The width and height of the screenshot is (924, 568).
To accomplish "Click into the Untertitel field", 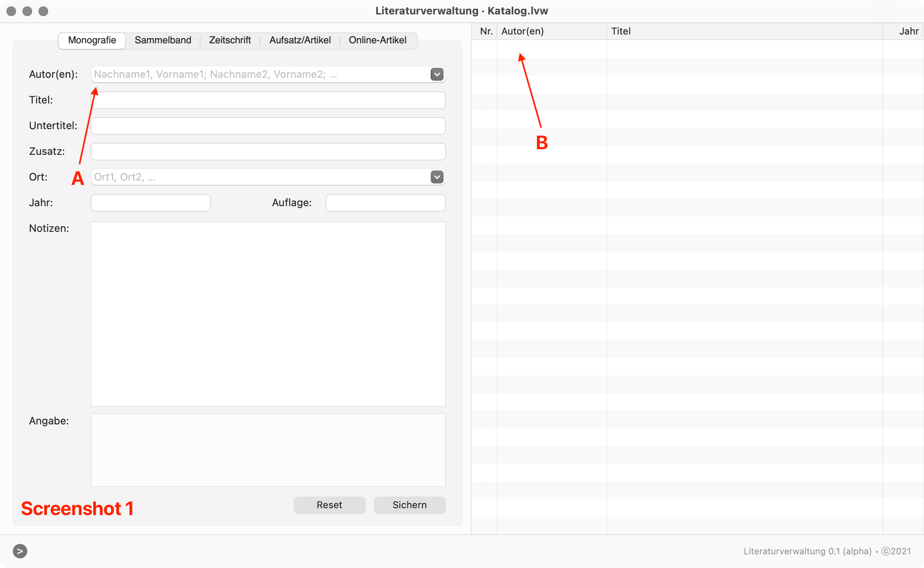I will [268, 126].
